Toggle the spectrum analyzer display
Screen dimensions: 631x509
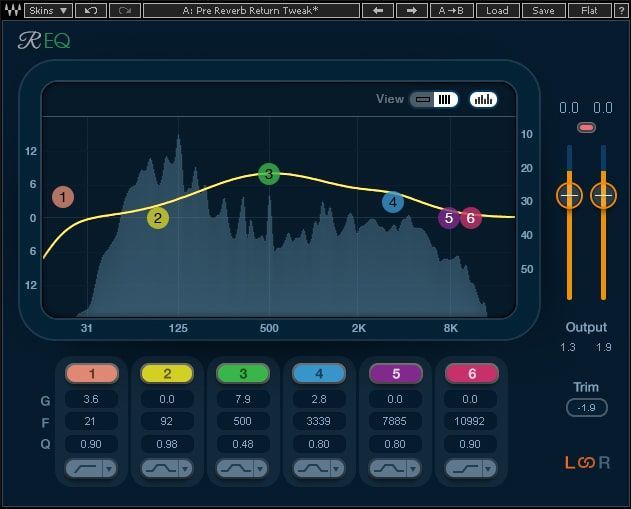point(483,99)
